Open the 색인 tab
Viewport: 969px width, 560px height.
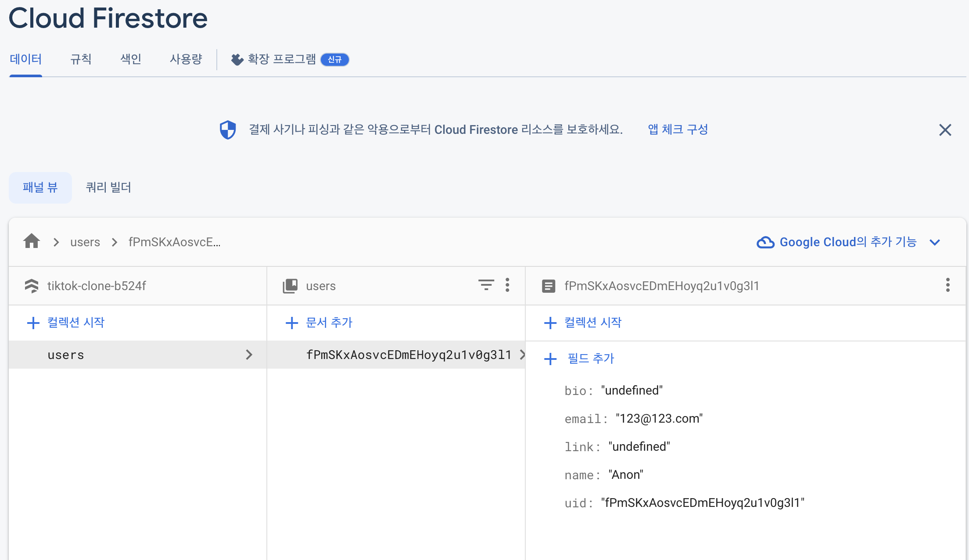[131, 59]
